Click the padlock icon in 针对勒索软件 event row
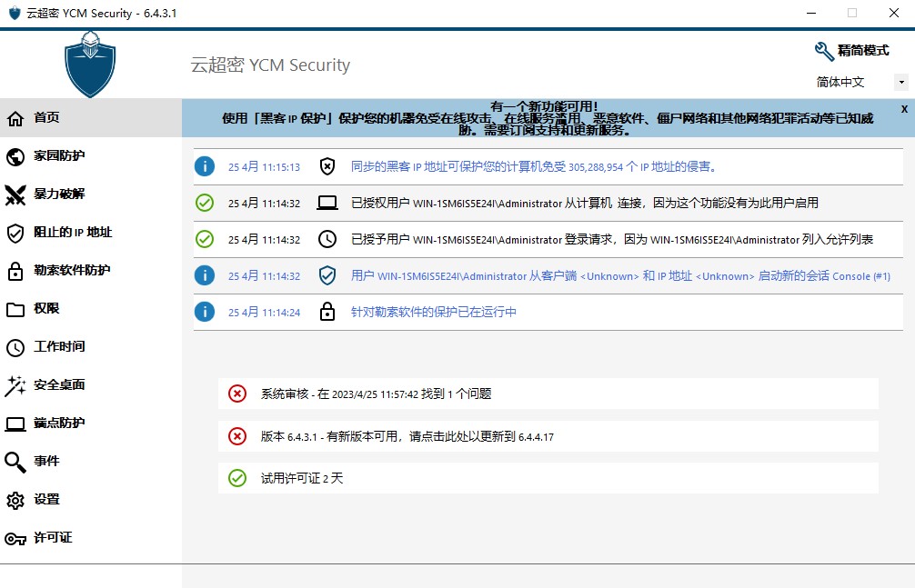The width and height of the screenshot is (915, 588). click(x=327, y=312)
